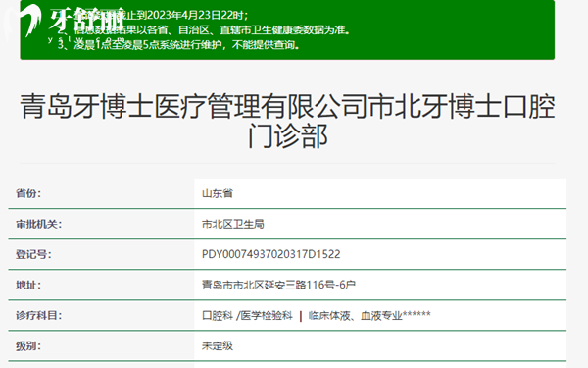The width and height of the screenshot is (588, 368).
Task: Select the value 山东省
Action: point(218,193)
